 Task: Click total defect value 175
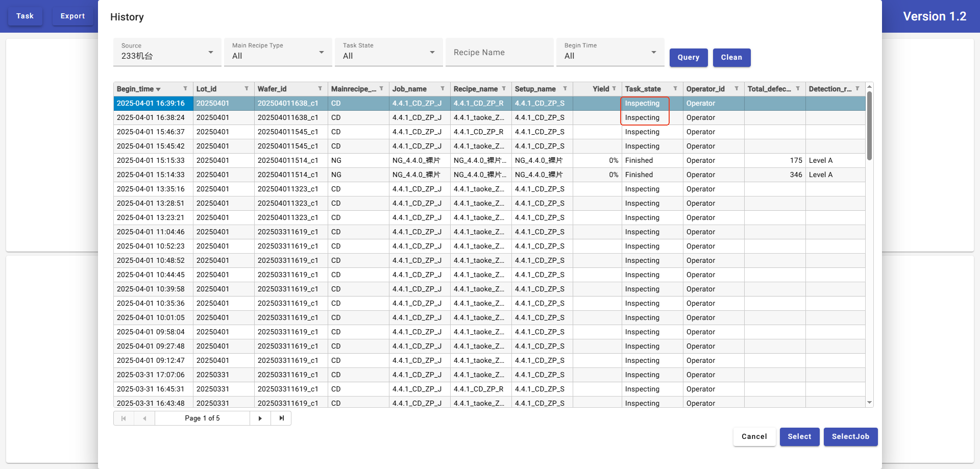click(x=796, y=160)
